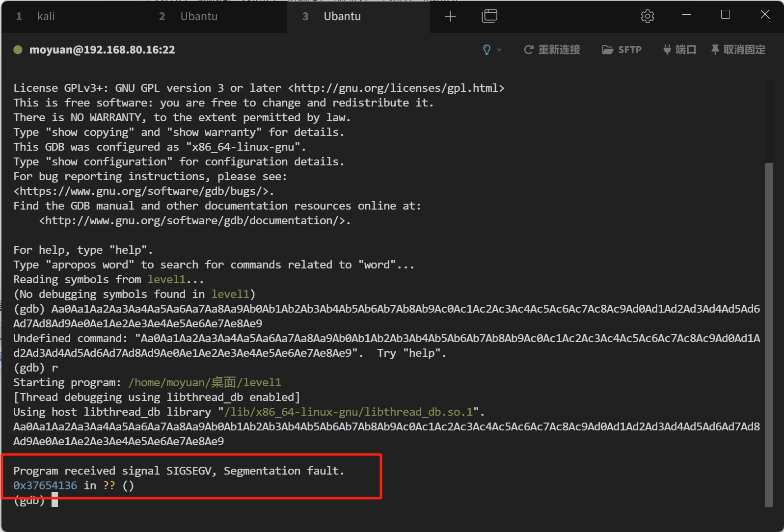
Task: Switch to the second Ubantu tab
Action: (x=198, y=17)
